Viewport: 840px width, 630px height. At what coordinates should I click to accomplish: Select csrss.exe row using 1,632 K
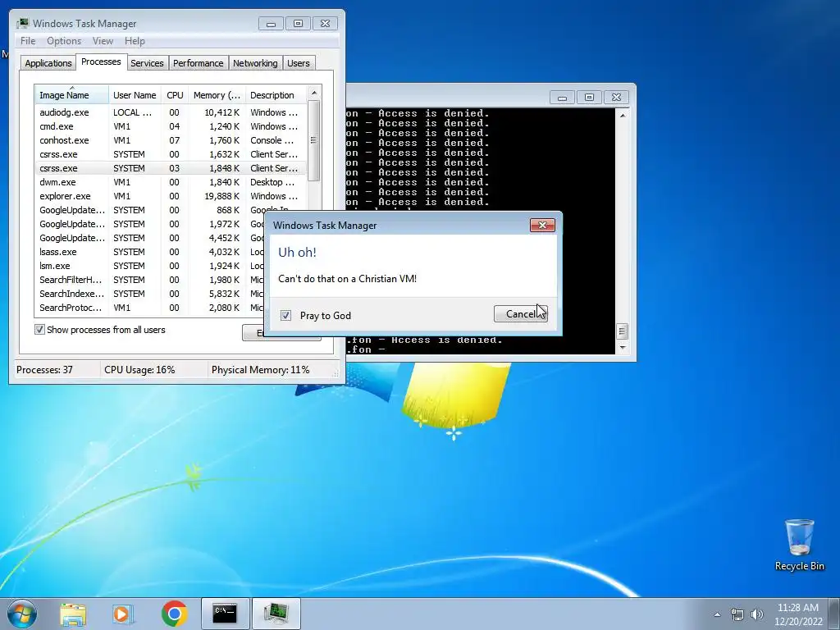pos(171,154)
